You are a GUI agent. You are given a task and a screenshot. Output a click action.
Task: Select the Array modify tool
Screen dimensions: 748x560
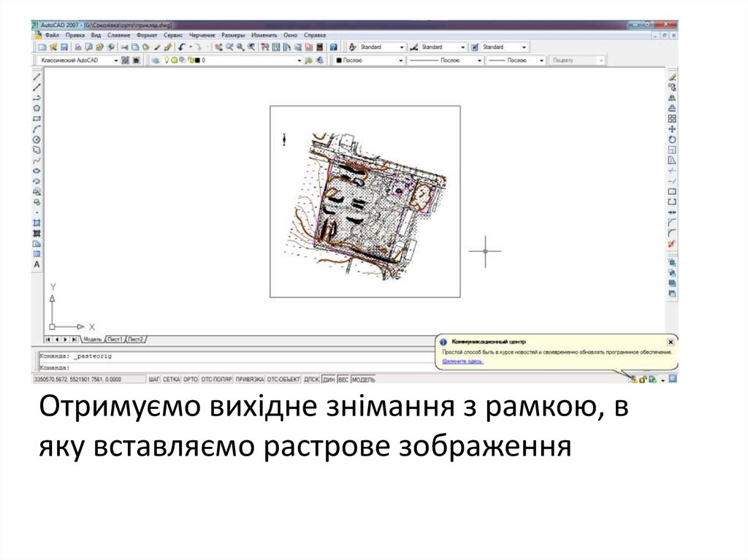pyautogui.click(x=672, y=119)
